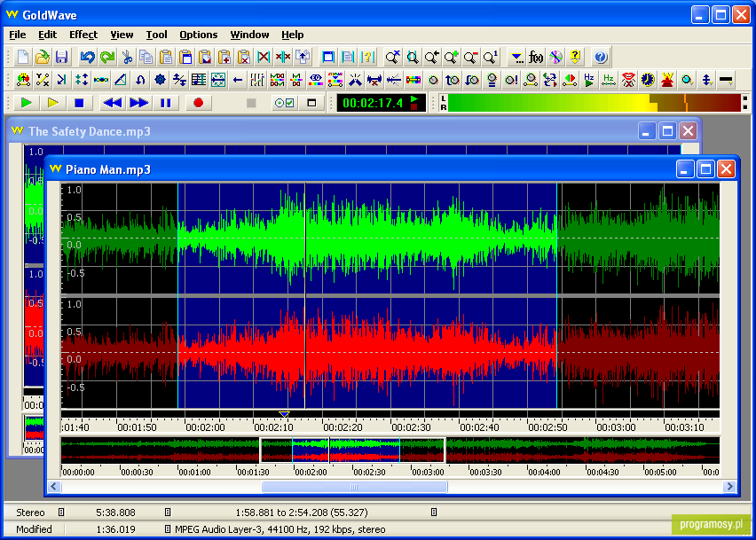Open a file using the folder icon
This screenshot has width=756, height=540.
click(43, 58)
